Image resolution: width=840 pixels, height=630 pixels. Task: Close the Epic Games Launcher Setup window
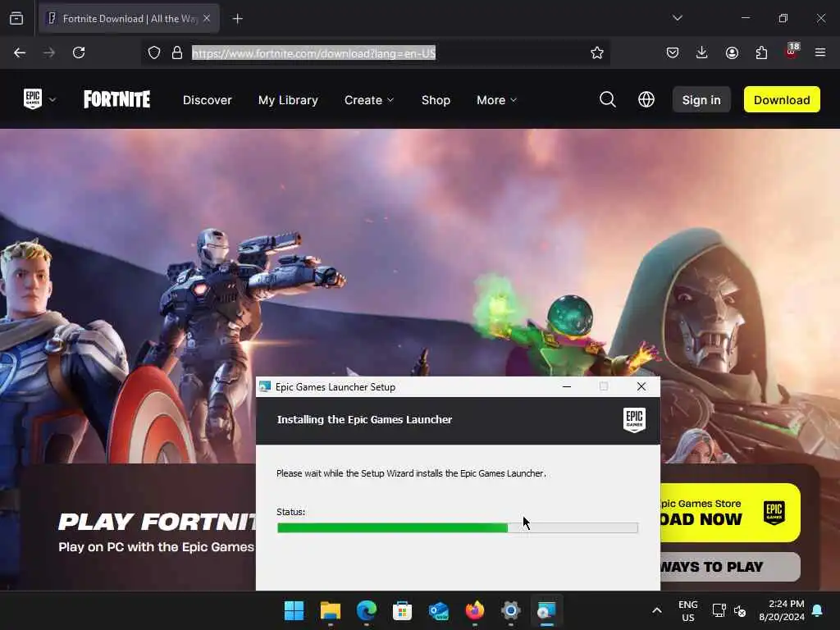[x=641, y=387]
